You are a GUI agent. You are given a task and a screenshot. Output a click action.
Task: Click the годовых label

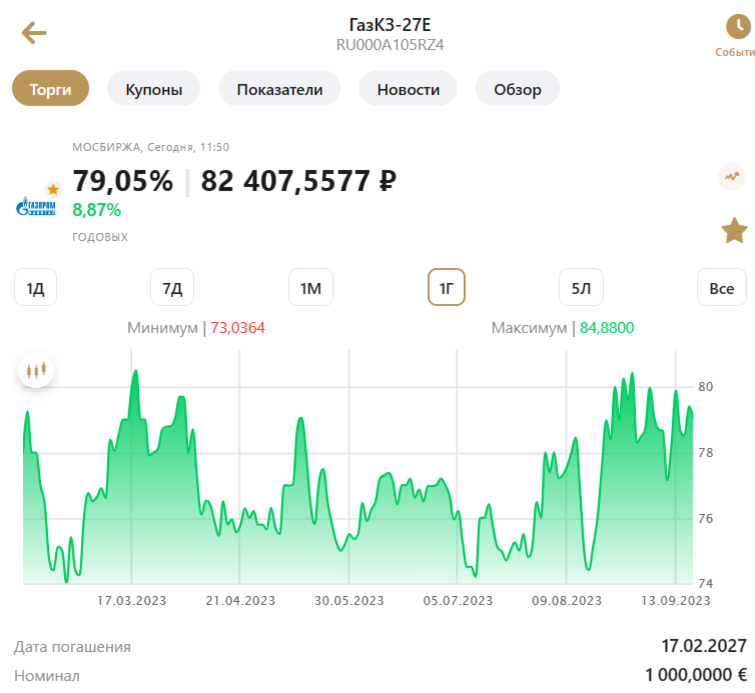[x=100, y=237]
